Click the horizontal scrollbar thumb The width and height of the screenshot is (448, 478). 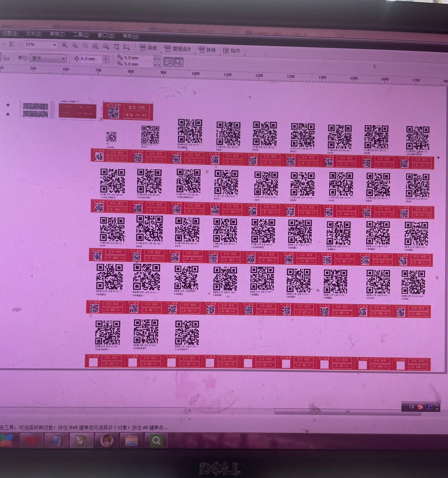pos(347,412)
